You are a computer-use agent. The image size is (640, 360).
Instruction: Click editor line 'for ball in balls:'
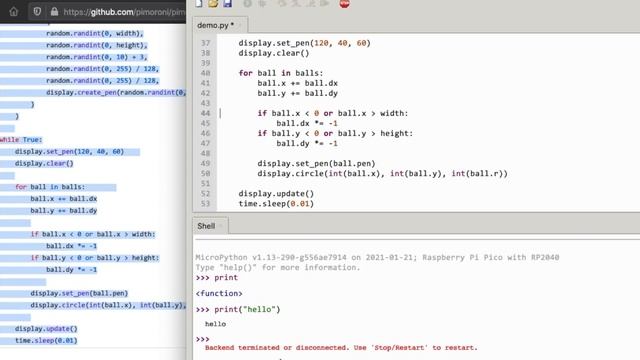pyautogui.click(x=281, y=73)
